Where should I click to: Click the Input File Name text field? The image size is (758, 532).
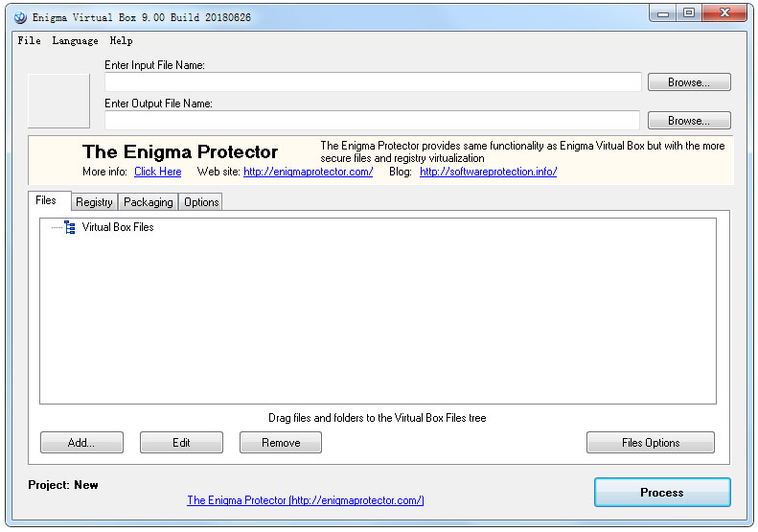[373, 82]
